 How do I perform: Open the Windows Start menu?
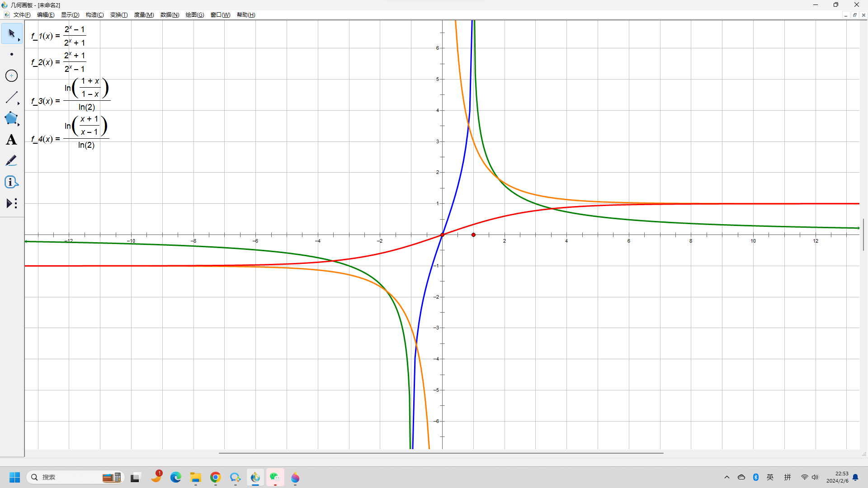[14, 477]
